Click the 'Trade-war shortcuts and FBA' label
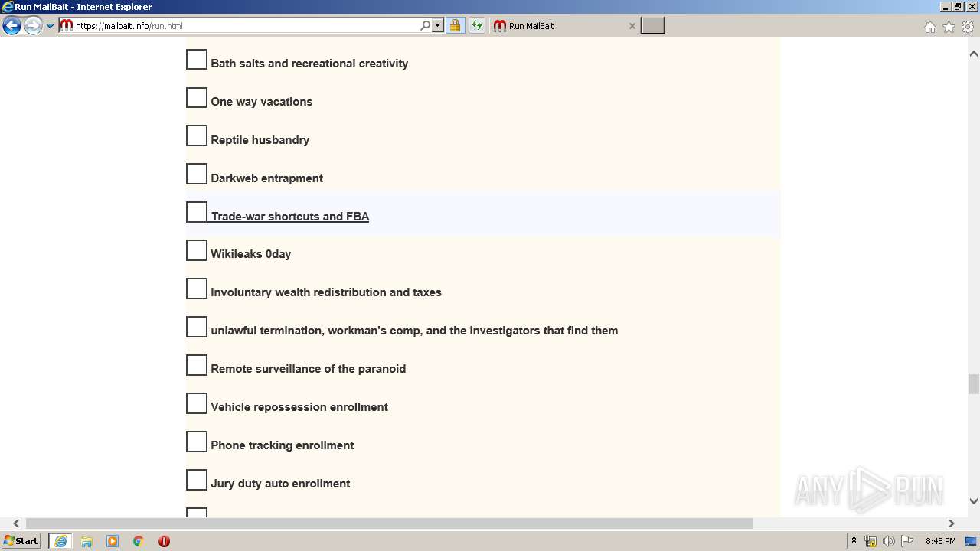The width and height of the screenshot is (980, 551). (x=290, y=217)
